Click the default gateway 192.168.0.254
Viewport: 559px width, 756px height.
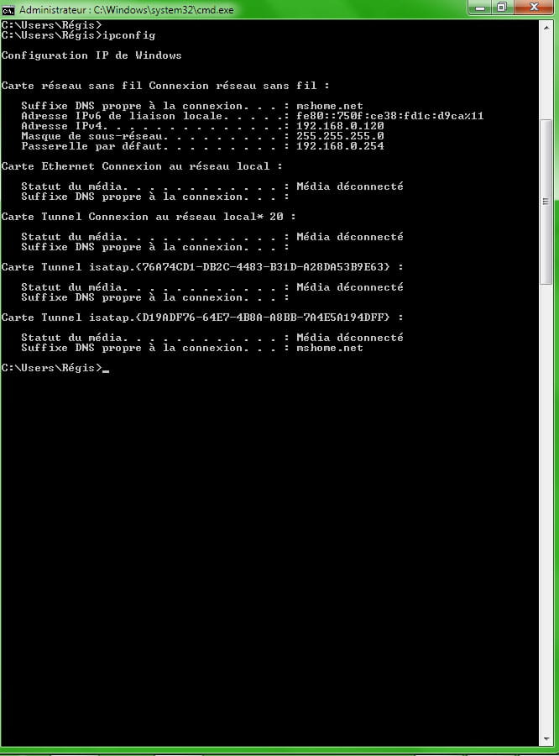pyautogui.click(x=340, y=146)
